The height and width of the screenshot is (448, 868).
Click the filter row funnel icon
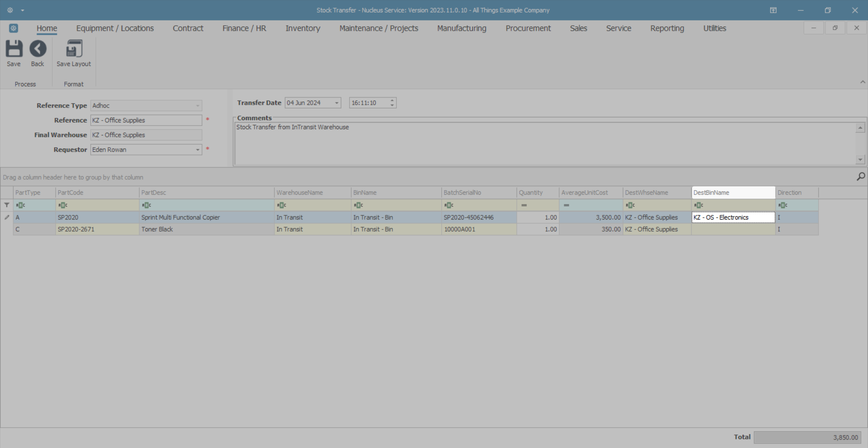[x=7, y=205]
